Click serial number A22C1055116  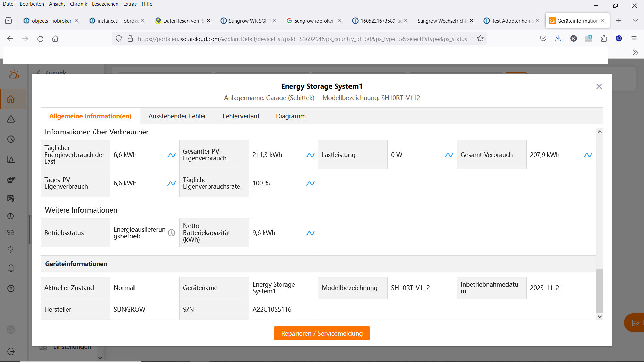pyautogui.click(x=272, y=309)
